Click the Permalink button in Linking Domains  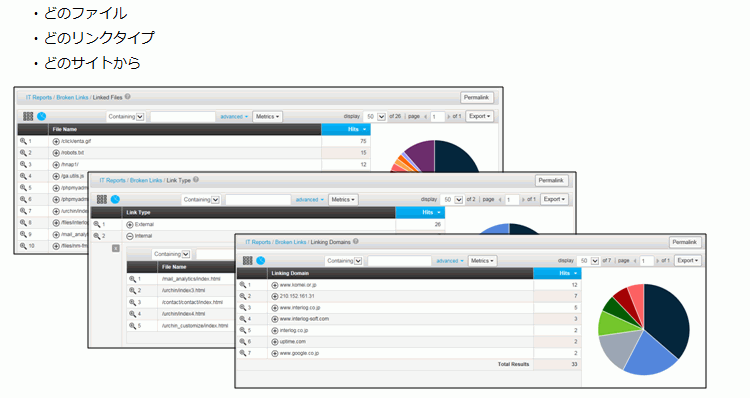click(684, 242)
